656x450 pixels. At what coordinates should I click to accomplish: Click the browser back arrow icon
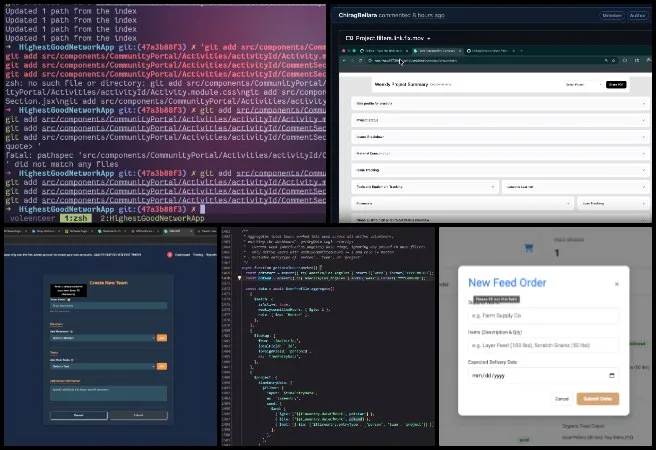(x=346, y=61)
